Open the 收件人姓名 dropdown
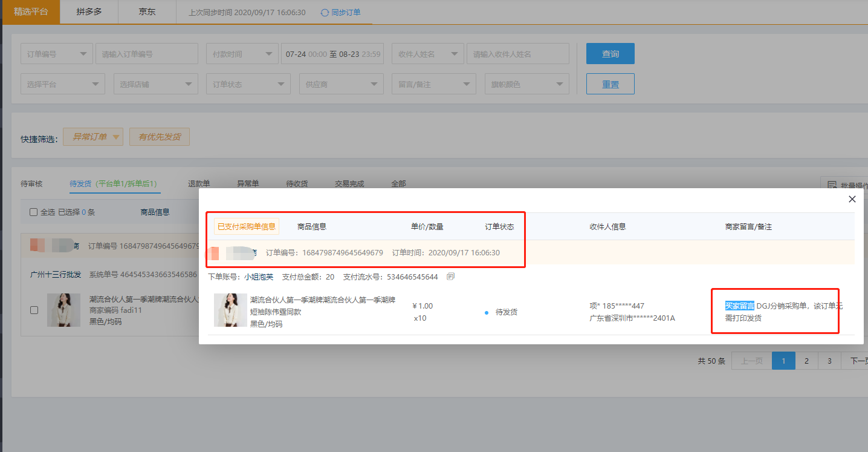868x452 pixels. click(x=428, y=54)
